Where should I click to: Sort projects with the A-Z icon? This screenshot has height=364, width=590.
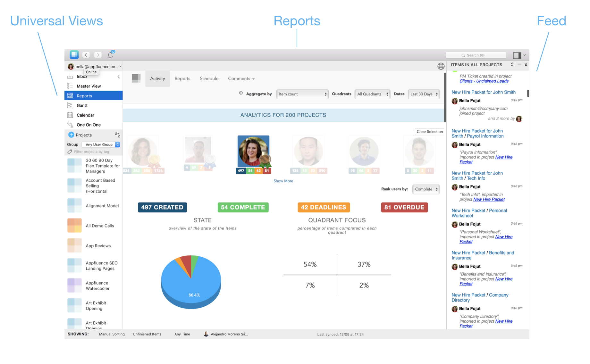pyautogui.click(x=117, y=135)
